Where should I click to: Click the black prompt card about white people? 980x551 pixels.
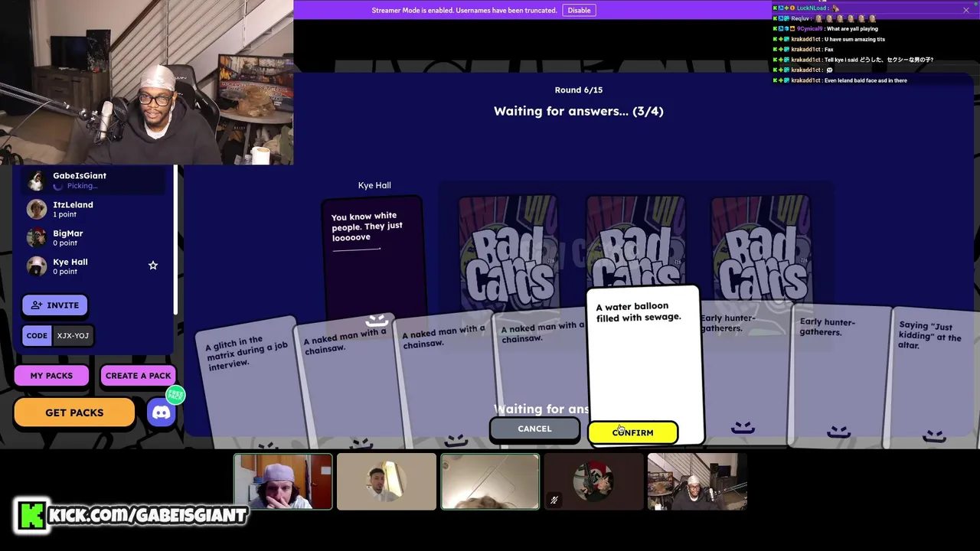(x=373, y=256)
